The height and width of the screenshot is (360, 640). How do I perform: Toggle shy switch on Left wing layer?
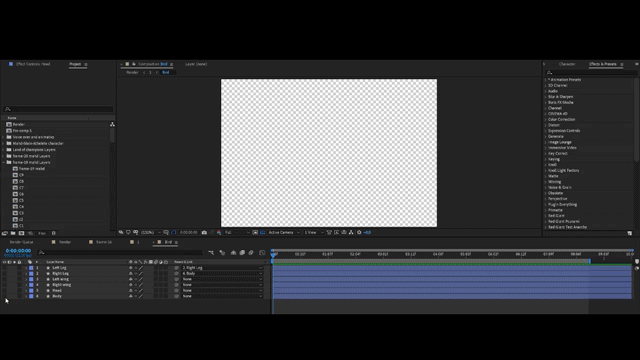click(x=131, y=279)
